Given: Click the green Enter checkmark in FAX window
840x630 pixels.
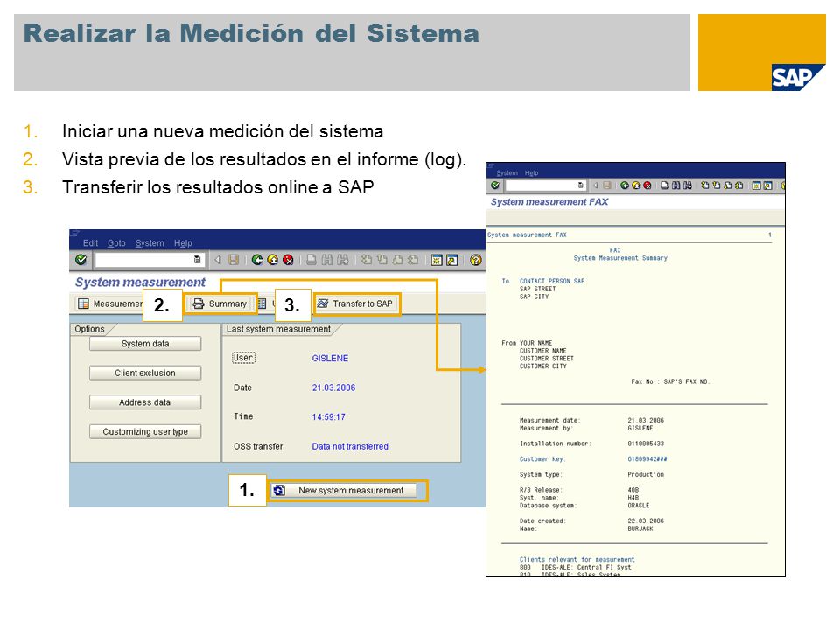Looking at the screenshot, I should coord(495,185).
